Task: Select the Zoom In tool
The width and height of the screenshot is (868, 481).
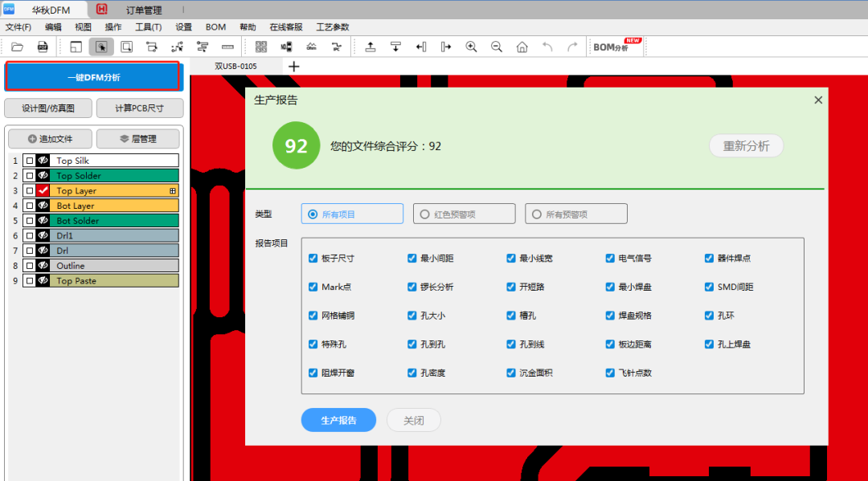Action: tap(472, 47)
